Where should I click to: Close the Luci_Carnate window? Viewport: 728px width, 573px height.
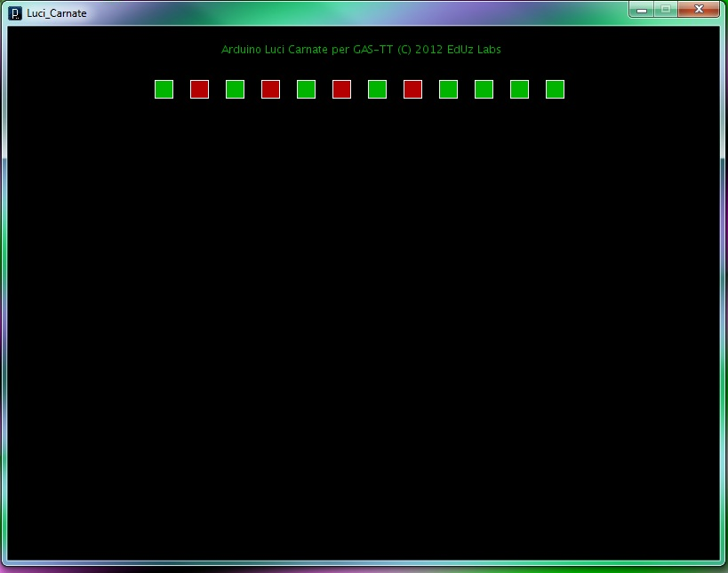click(x=699, y=9)
